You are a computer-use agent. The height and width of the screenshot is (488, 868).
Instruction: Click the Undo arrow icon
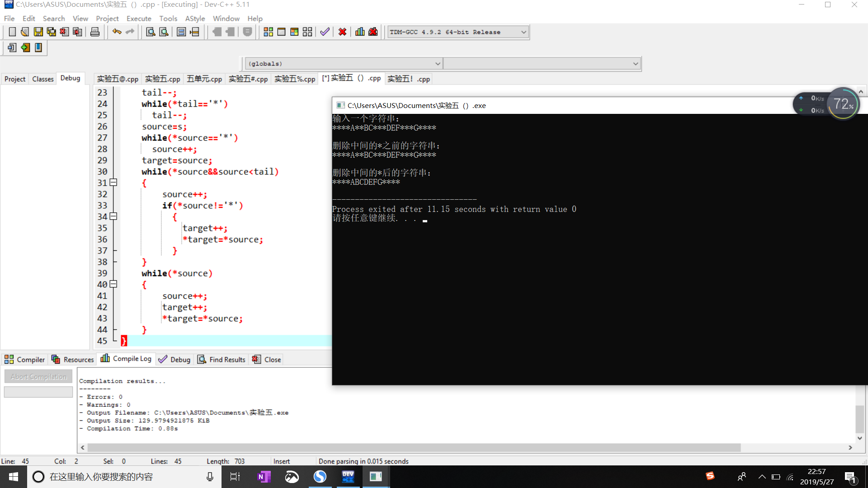coord(117,32)
